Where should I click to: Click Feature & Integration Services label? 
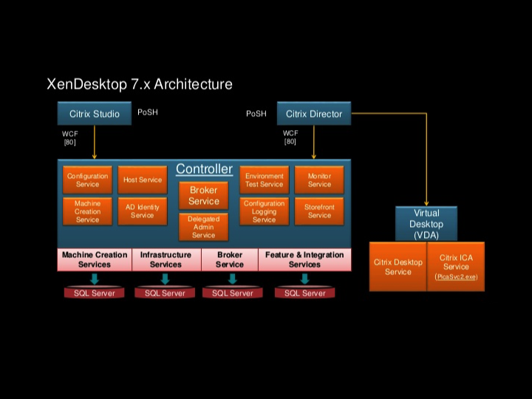[x=304, y=259]
